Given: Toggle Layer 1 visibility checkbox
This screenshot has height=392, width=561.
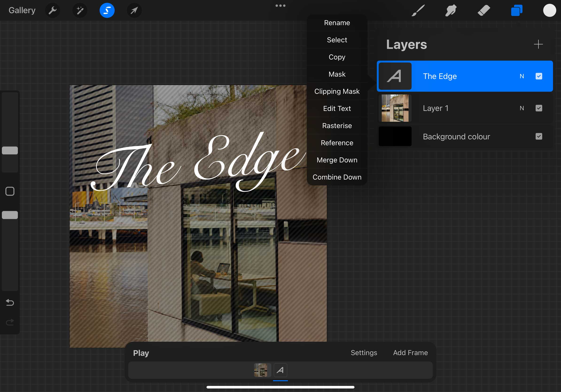Looking at the screenshot, I should pos(539,108).
